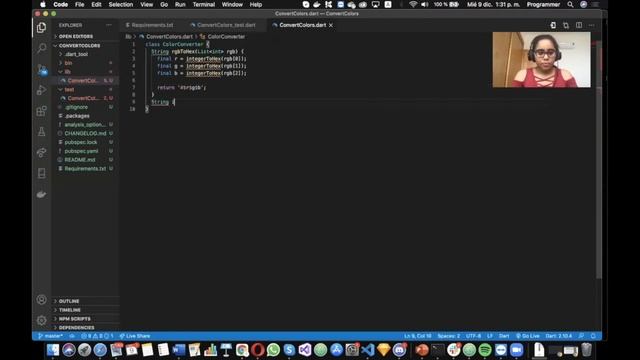Screen dimensions: 640x360
Task: Expand the Dependencies section
Action: point(76,328)
